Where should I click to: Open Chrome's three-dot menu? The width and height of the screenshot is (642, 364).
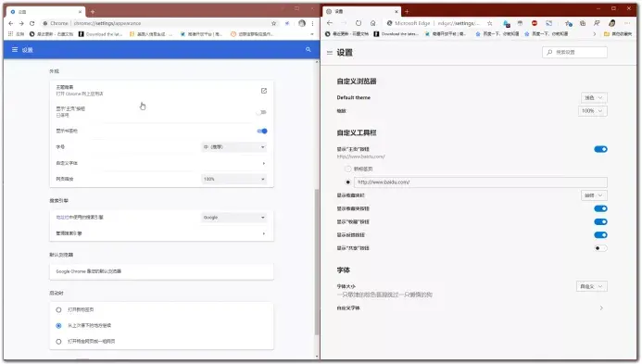click(312, 23)
